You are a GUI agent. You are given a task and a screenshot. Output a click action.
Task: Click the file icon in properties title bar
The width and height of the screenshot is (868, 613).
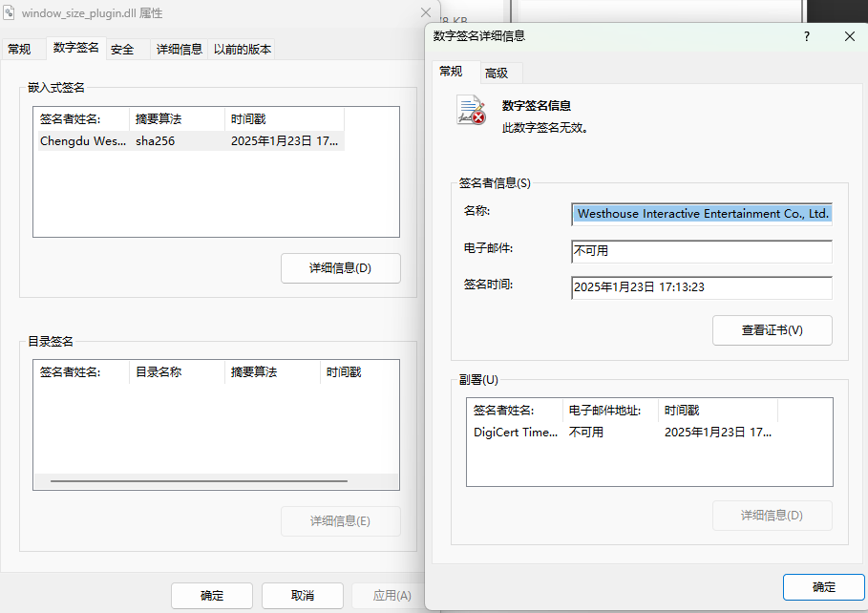pos(9,12)
